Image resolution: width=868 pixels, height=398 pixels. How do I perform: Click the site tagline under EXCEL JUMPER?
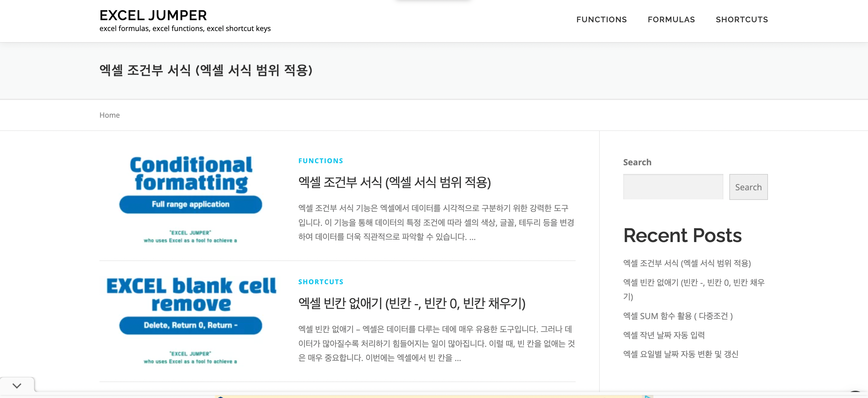[185, 29]
